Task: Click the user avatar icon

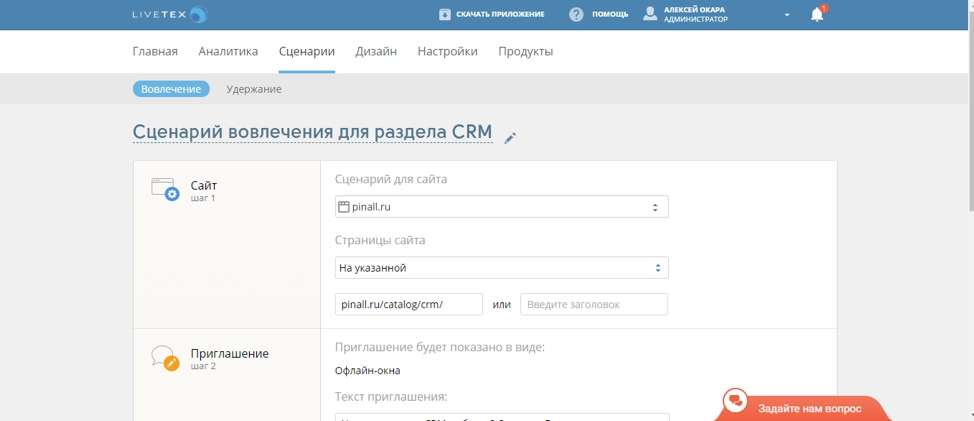Action: tap(650, 14)
